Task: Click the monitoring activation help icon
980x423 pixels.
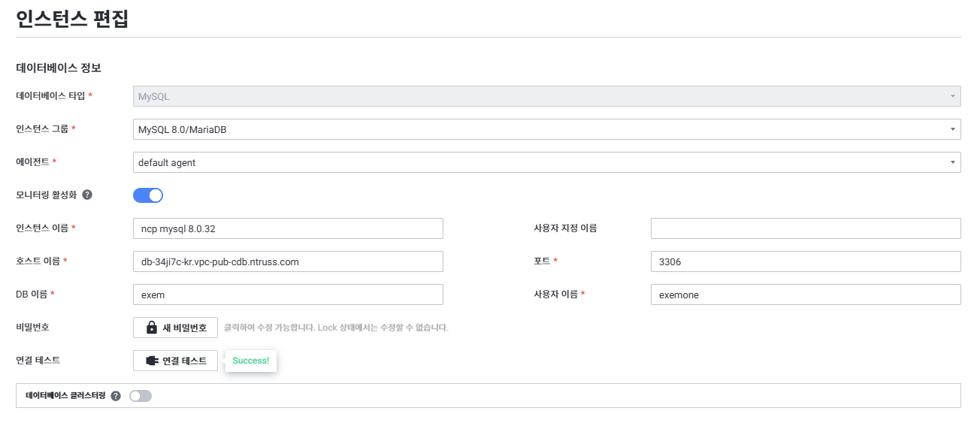Action: tap(87, 195)
